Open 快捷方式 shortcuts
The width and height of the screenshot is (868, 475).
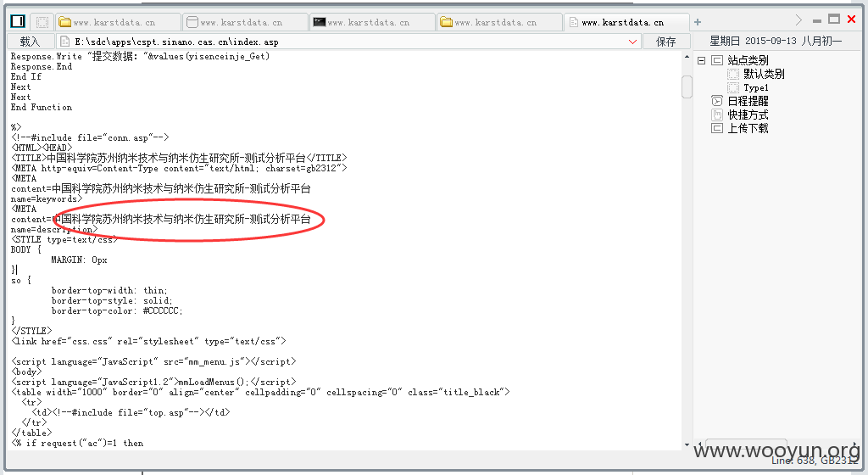(748, 115)
